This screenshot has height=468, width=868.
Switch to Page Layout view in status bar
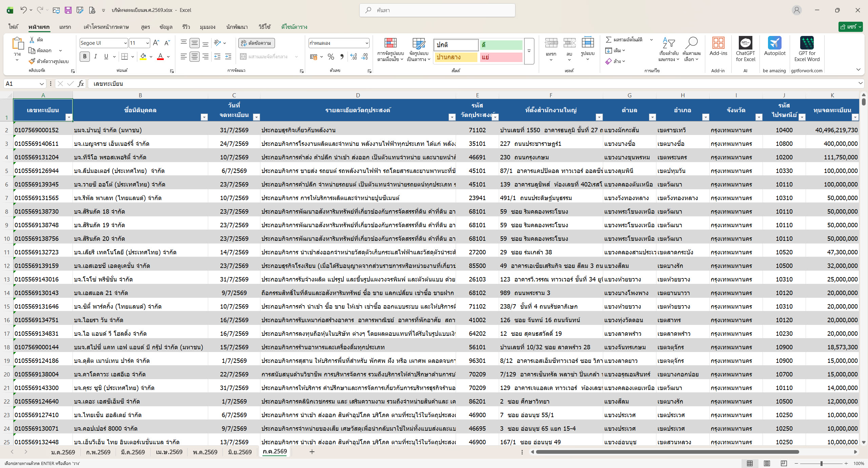767,463
